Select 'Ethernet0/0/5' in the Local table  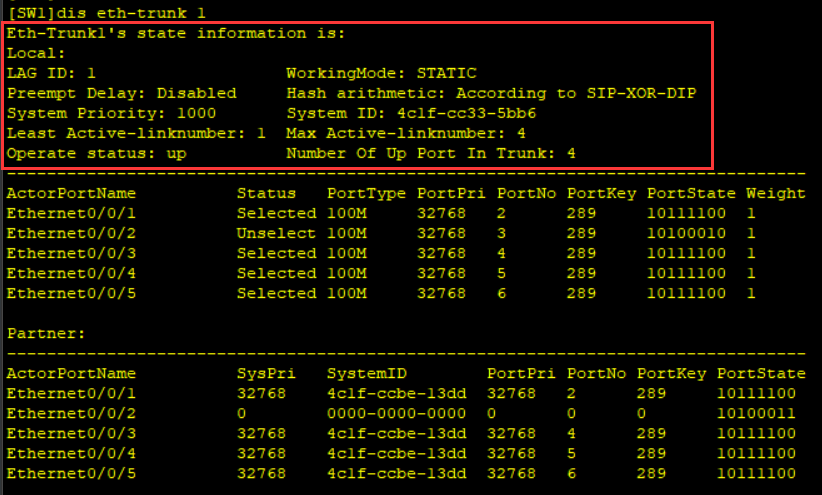click(71, 293)
